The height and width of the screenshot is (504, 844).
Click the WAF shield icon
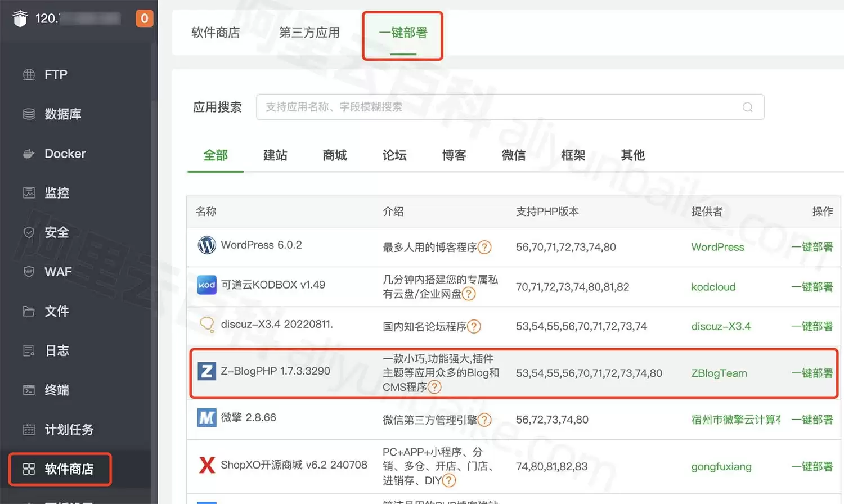click(x=29, y=272)
